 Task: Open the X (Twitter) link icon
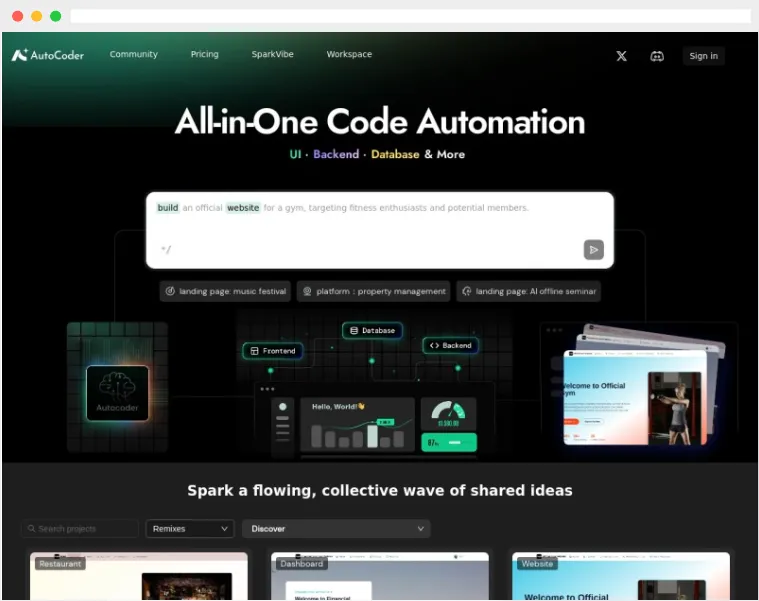pyautogui.click(x=622, y=56)
